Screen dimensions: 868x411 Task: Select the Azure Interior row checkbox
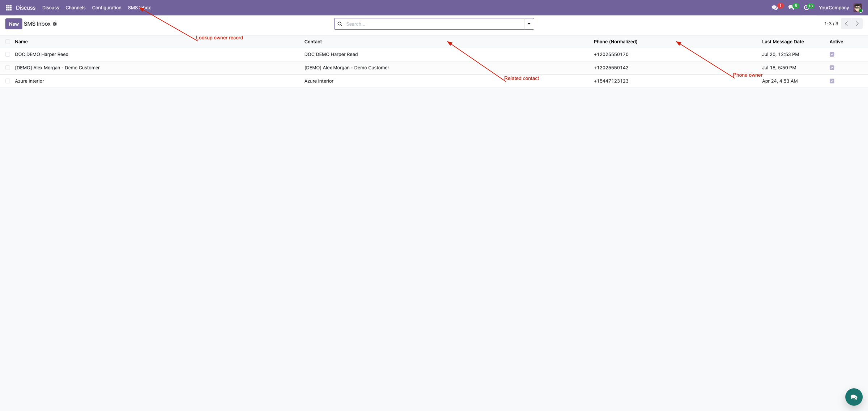tap(8, 81)
